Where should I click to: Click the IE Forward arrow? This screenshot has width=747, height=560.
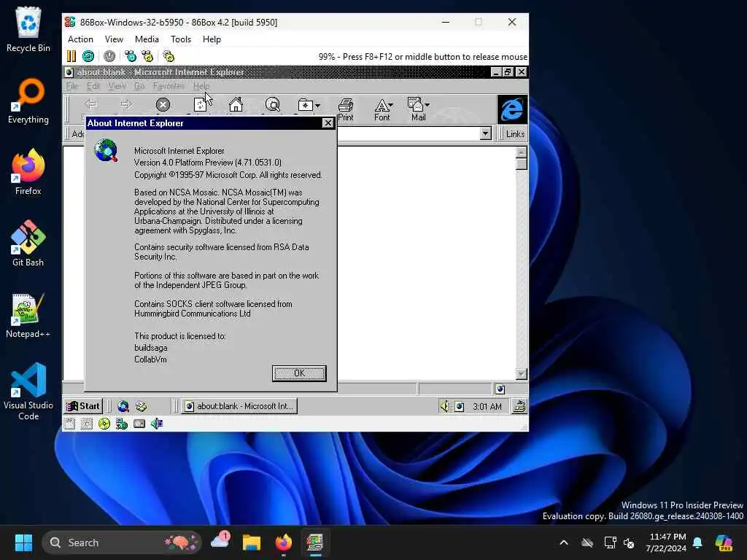point(126,104)
